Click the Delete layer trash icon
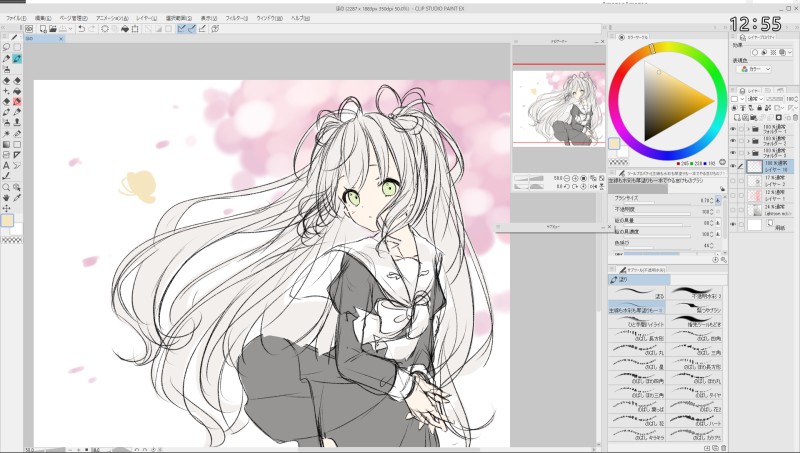 795,117
